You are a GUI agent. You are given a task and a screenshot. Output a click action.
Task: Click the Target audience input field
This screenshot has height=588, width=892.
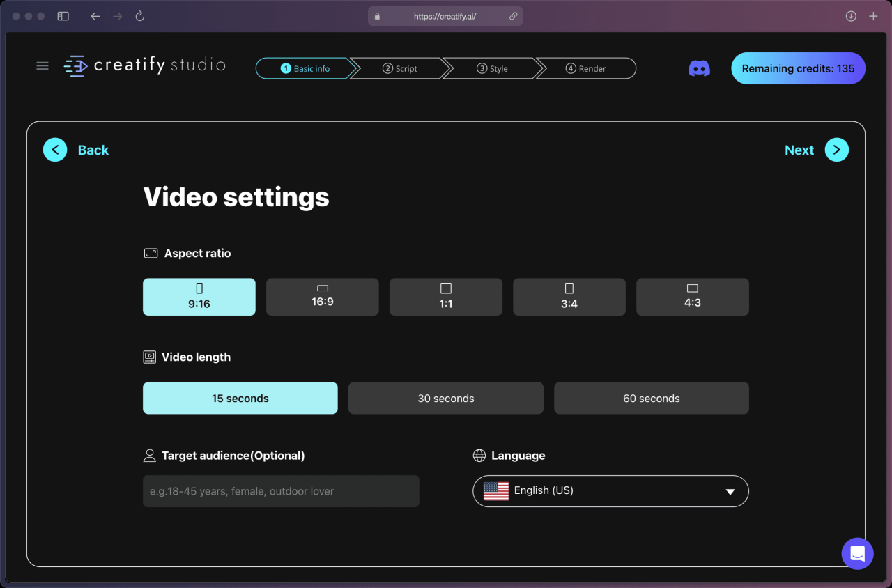(x=280, y=491)
